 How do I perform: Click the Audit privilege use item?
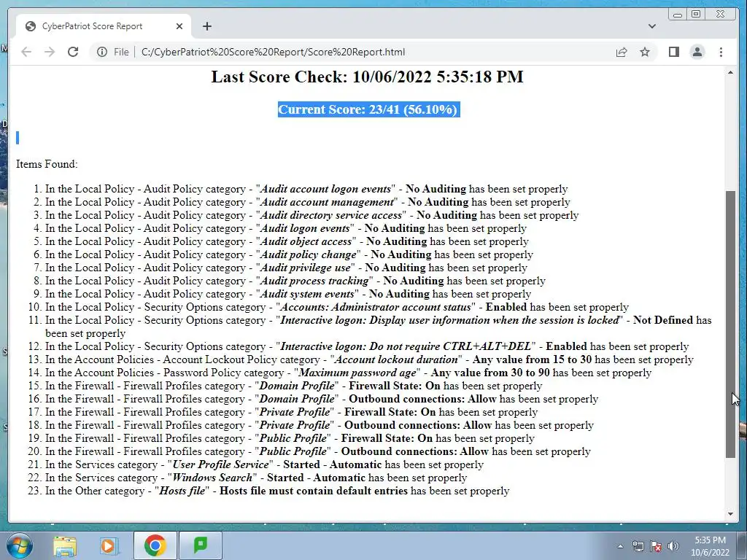[286, 268]
